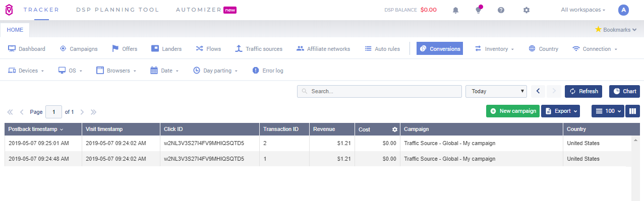This screenshot has height=201, width=644.
Task: Open the help question mark icon
Action: coord(501,10)
